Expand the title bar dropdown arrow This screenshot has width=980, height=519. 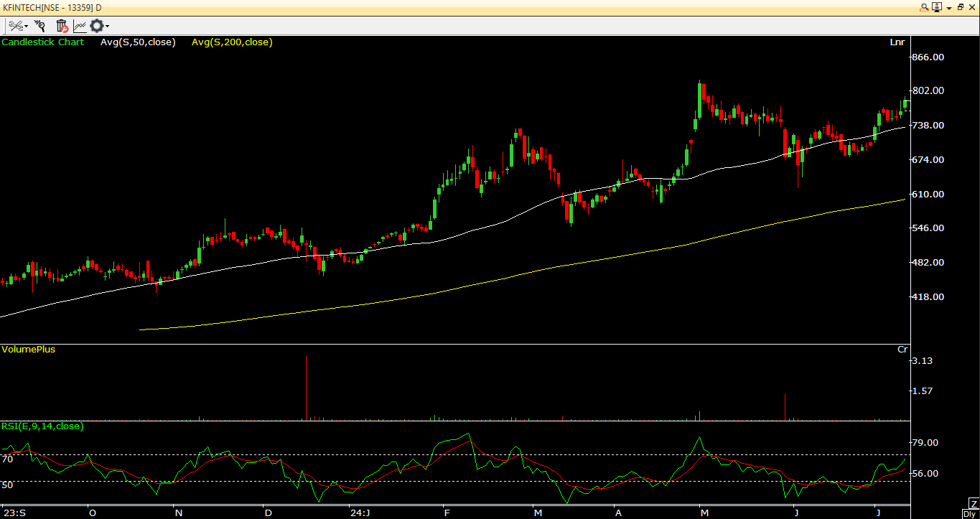tap(949, 6)
